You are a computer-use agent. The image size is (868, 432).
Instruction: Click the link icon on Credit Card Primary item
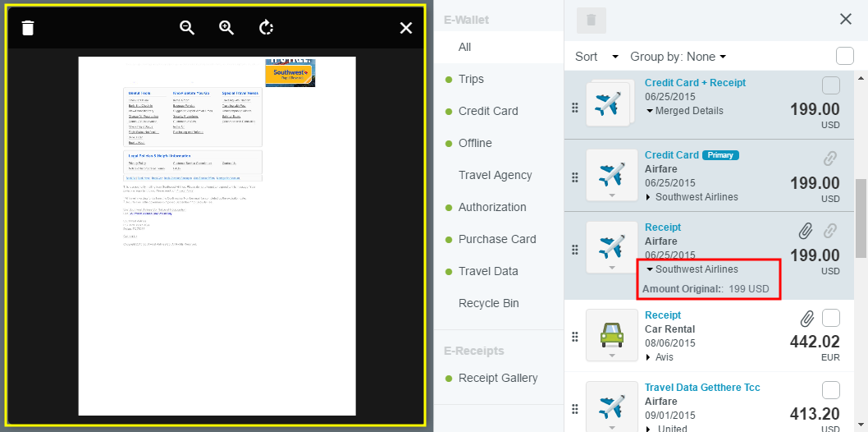[831, 159]
